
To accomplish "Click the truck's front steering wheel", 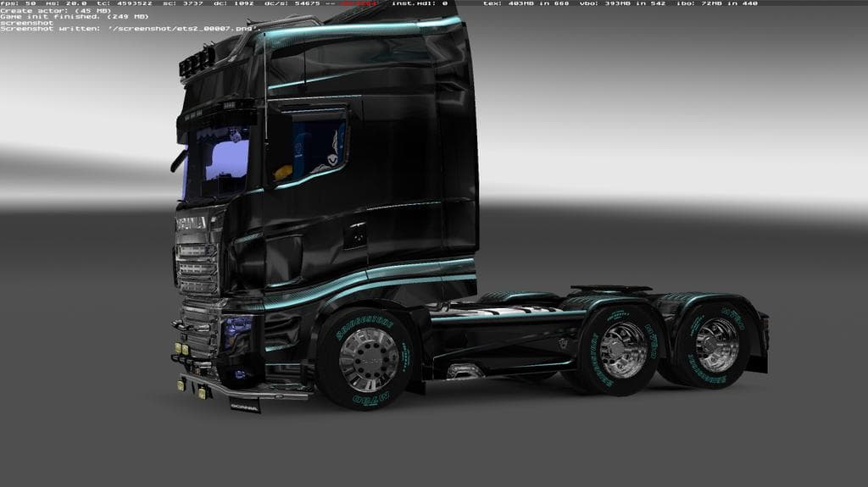I will tap(366, 358).
